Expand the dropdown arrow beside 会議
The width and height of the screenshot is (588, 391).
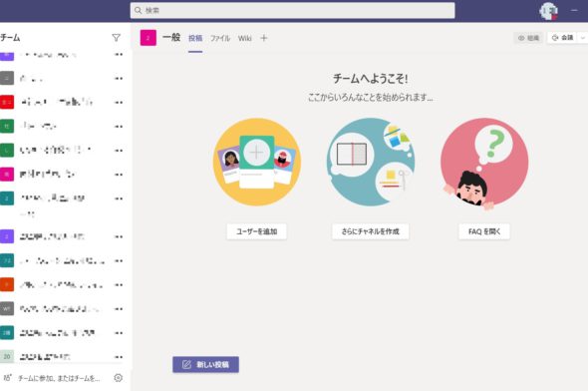[583, 38]
